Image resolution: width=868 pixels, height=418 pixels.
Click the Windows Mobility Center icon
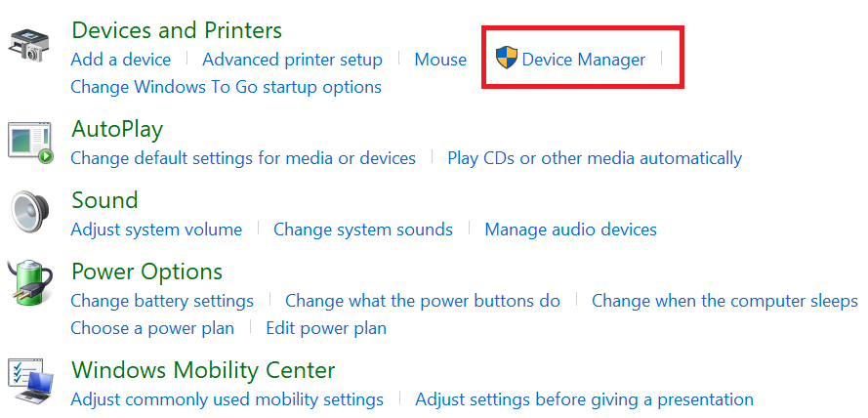point(31,380)
